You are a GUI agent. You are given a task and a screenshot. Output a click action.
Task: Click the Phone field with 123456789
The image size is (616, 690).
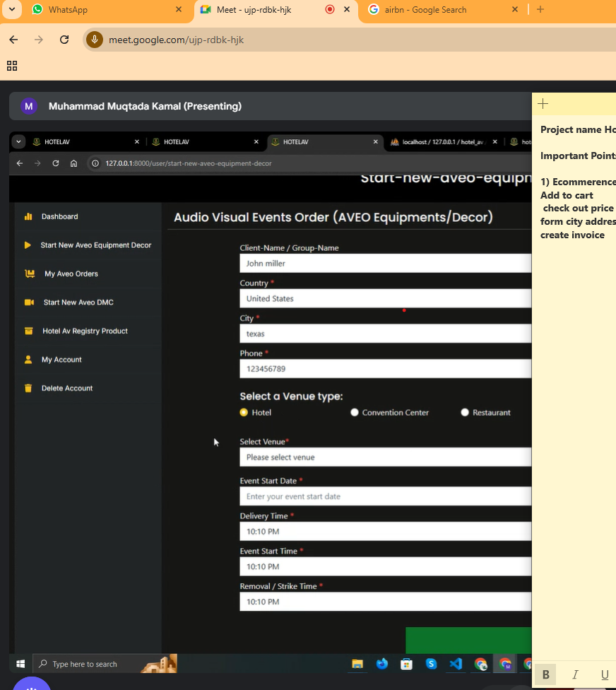[x=385, y=369]
